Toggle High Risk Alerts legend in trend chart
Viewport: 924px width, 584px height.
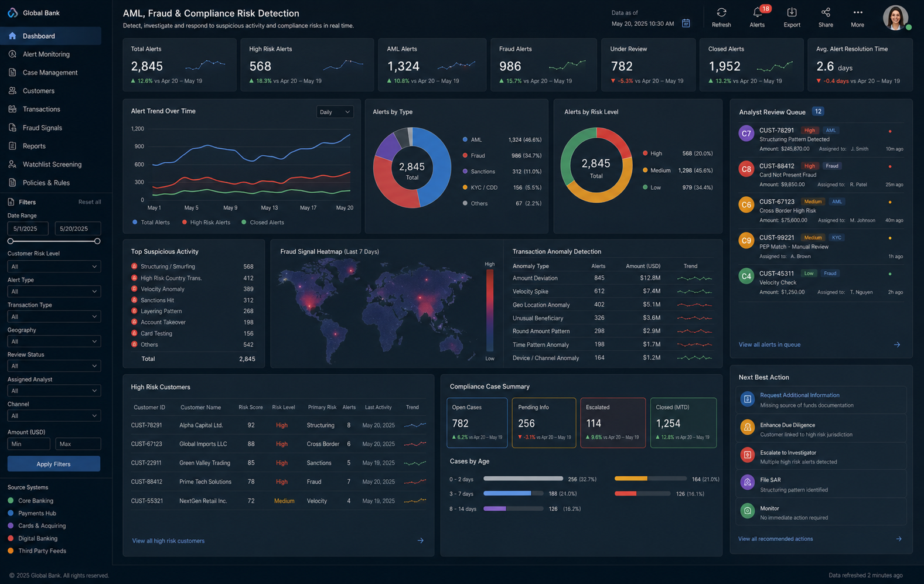[x=206, y=223]
